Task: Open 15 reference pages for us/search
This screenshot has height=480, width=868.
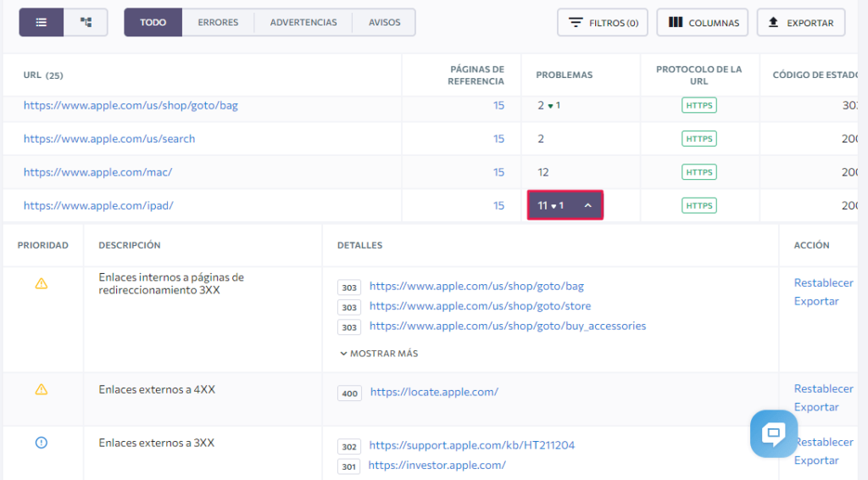Action: pyautogui.click(x=498, y=138)
